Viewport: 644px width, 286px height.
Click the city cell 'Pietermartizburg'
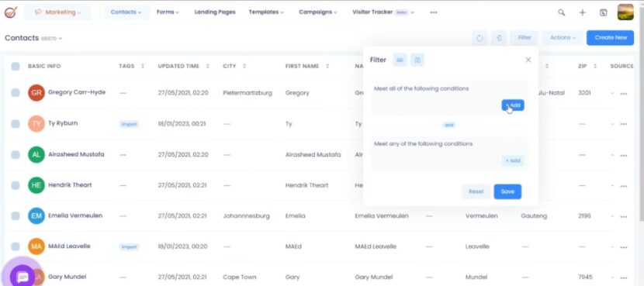[x=248, y=93]
